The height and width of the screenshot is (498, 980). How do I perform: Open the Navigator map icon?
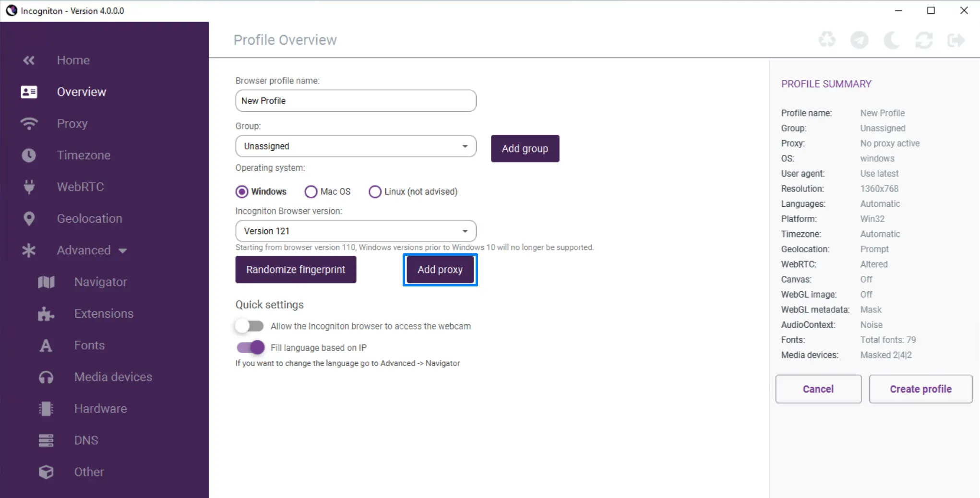tap(46, 282)
